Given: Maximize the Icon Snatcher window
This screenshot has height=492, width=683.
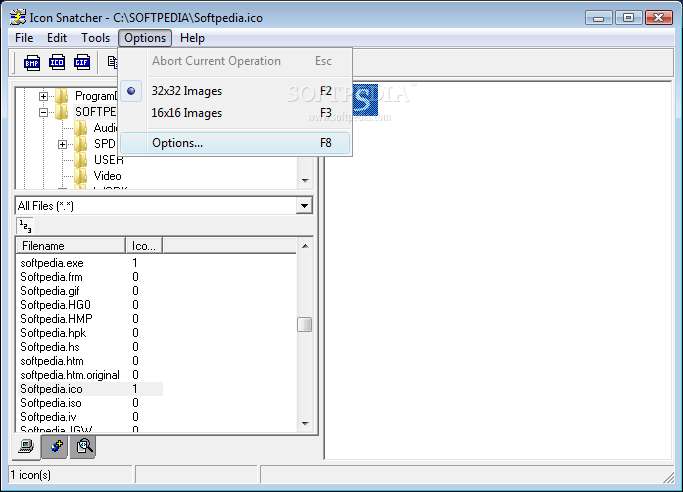Looking at the screenshot, I should click(x=628, y=18).
